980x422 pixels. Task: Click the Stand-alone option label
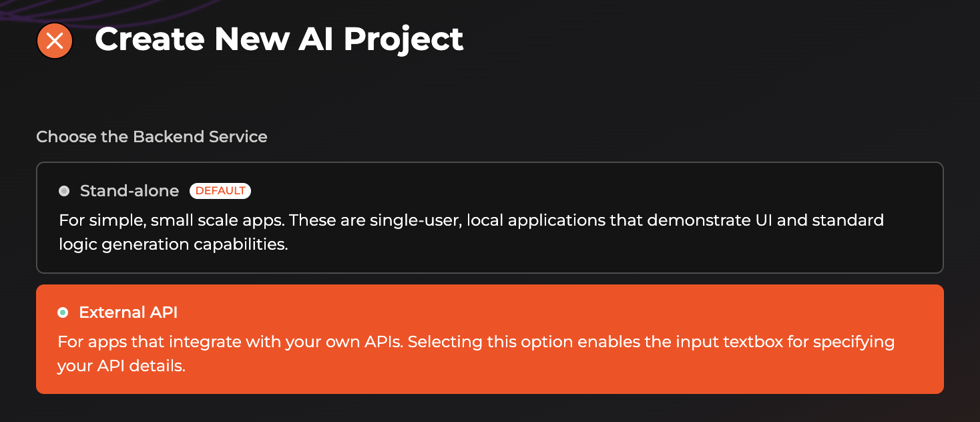[130, 191]
